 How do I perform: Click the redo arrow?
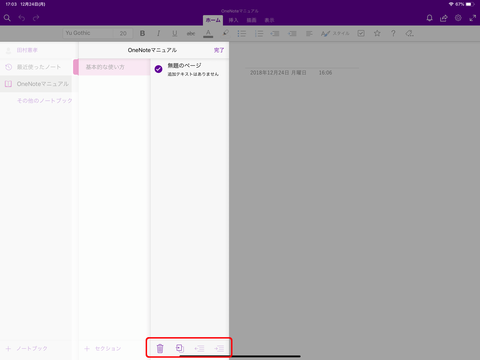coord(36,18)
